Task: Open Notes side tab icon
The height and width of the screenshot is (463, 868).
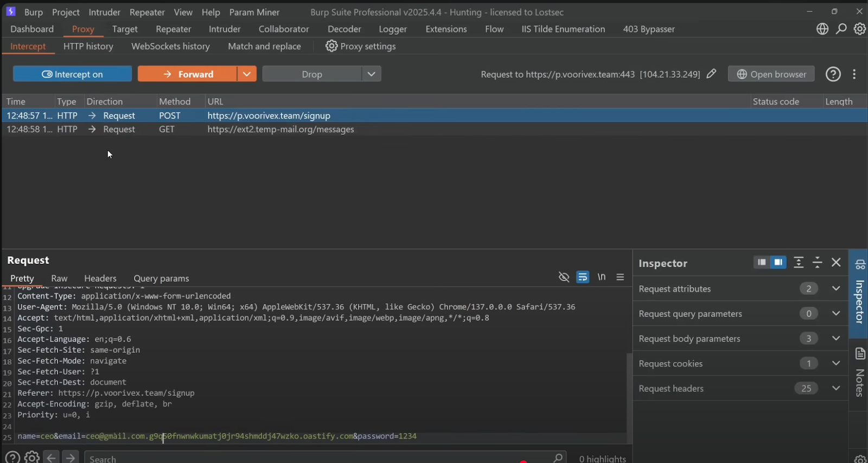Action: 860,354
